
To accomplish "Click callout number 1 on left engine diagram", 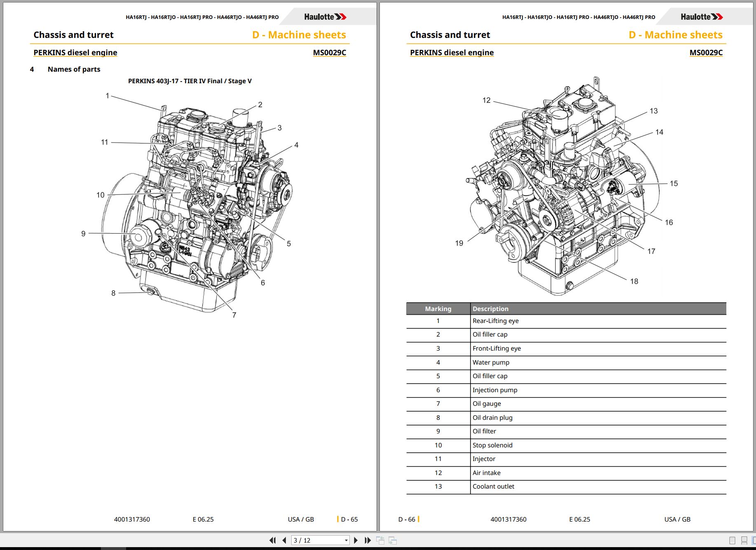I will pos(108,96).
